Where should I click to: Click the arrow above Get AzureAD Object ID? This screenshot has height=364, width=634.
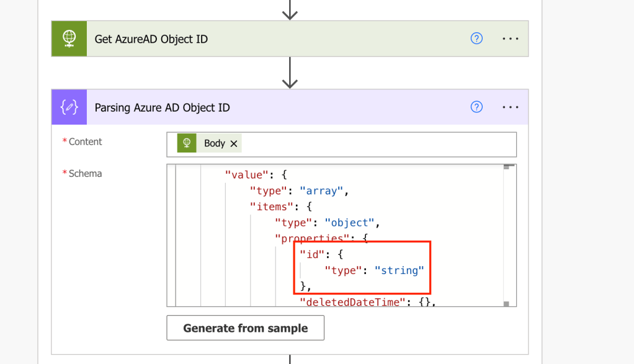290,9
